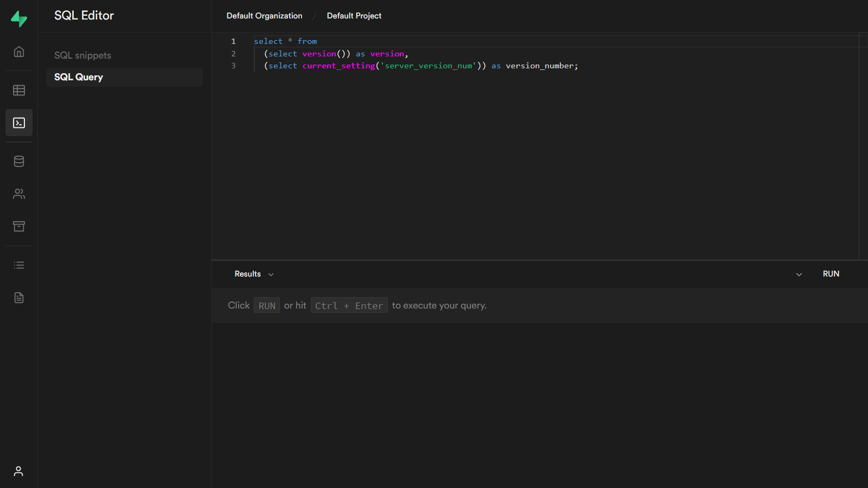Image resolution: width=868 pixels, height=488 pixels.
Task: Open the API docs document icon
Action: [19, 298]
